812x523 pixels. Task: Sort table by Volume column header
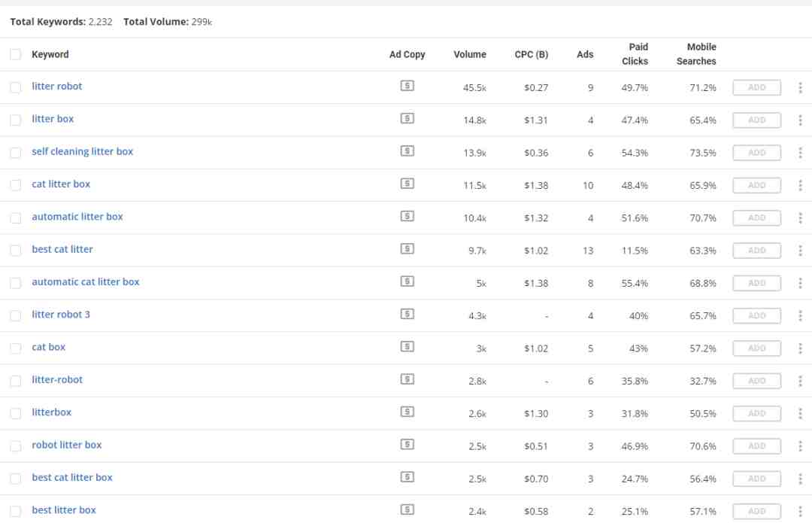click(470, 54)
